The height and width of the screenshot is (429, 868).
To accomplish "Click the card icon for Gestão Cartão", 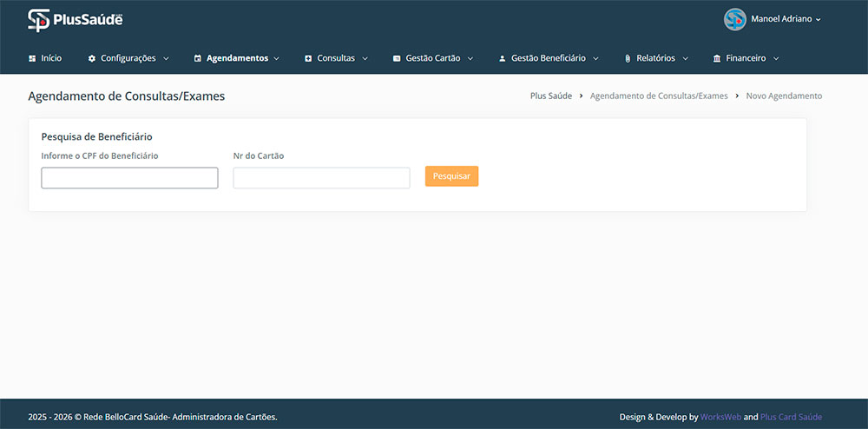I will [x=397, y=58].
